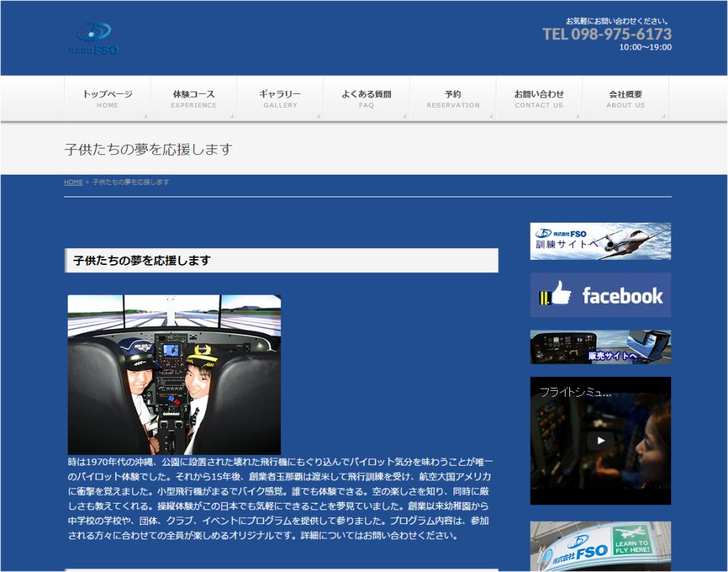This screenshot has width=728, height=572.
Task: Play the フライトシミュ video
Action: [x=600, y=440]
